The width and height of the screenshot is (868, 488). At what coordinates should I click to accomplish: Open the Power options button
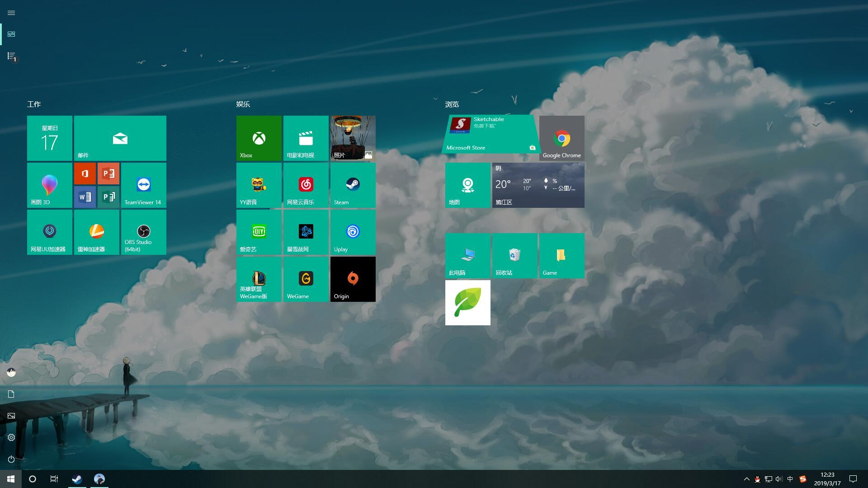(x=11, y=459)
